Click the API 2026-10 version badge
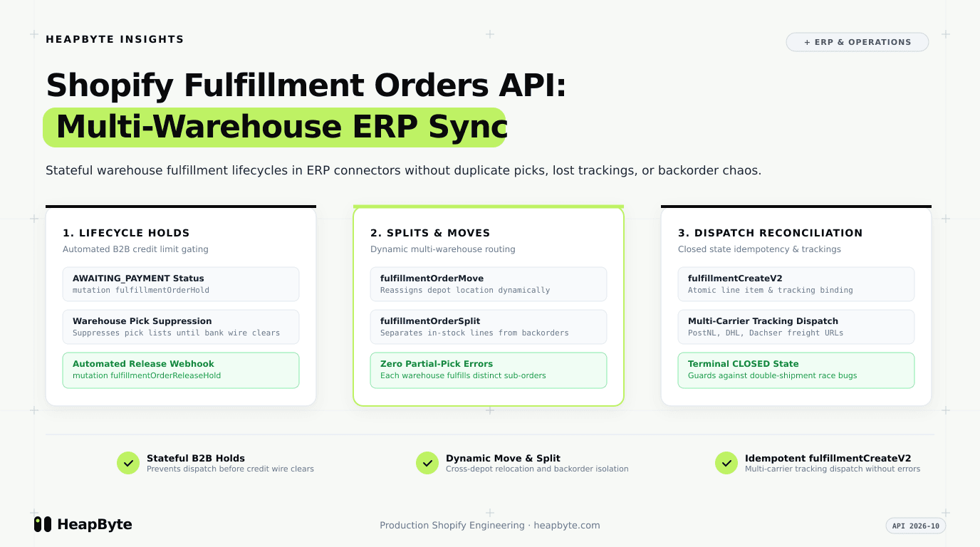This screenshot has height=547, width=980. tap(916, 526)
